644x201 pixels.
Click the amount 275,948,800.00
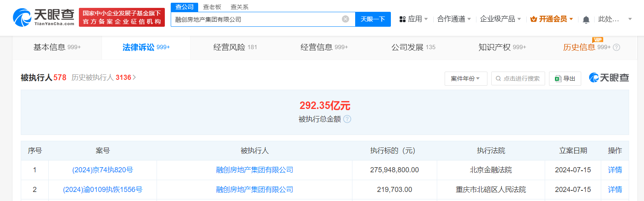[394, 170]
